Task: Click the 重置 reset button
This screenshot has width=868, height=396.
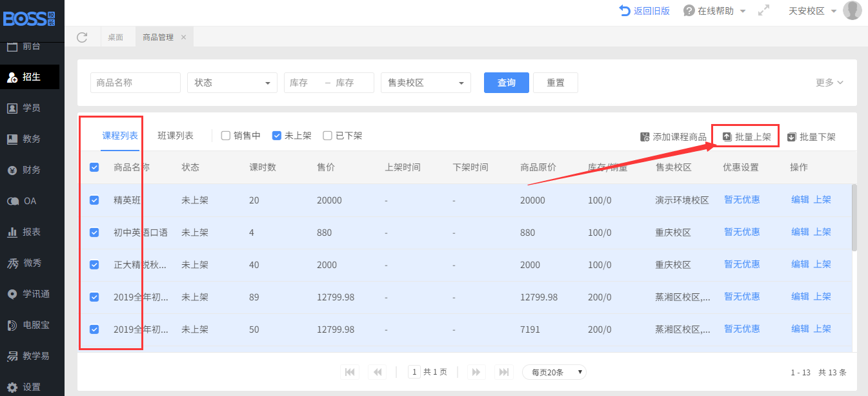Action: click(x=556, y=83)
